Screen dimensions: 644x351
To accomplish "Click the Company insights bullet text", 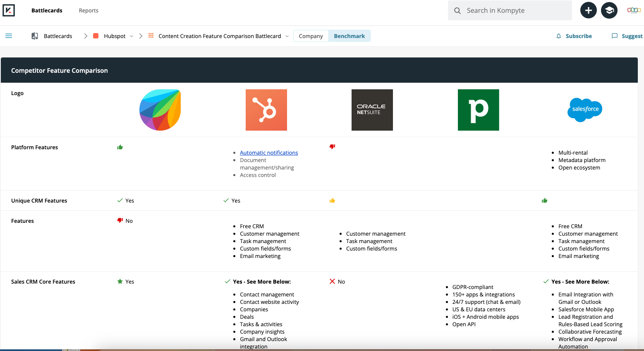I will (x=262, y=332).
